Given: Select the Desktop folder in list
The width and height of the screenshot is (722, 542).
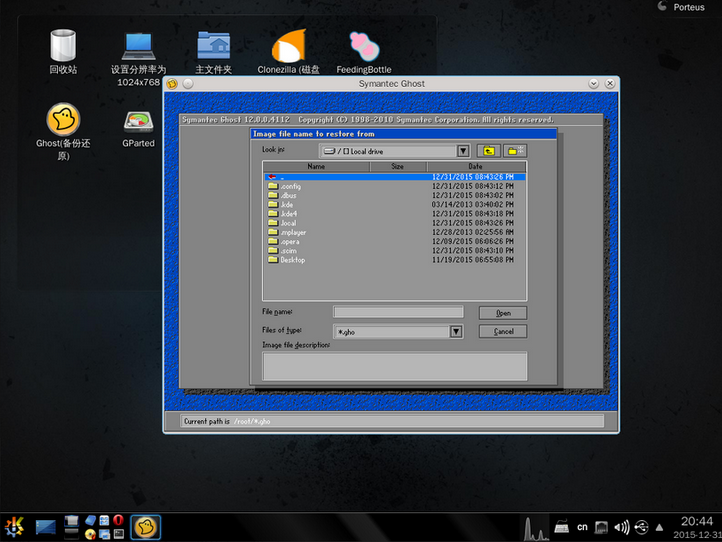Looking at the screenshot, I should (292, 260).
